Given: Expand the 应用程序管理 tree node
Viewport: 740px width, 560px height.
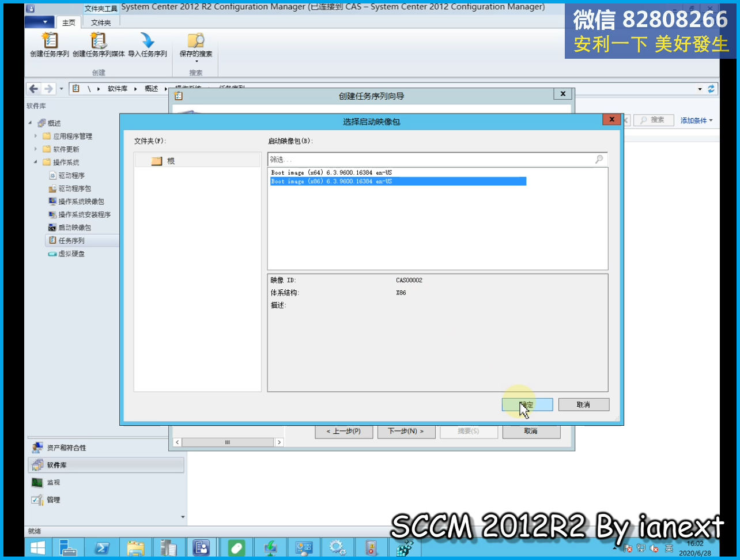Looking at the screenshot, I should pos(36,136).
